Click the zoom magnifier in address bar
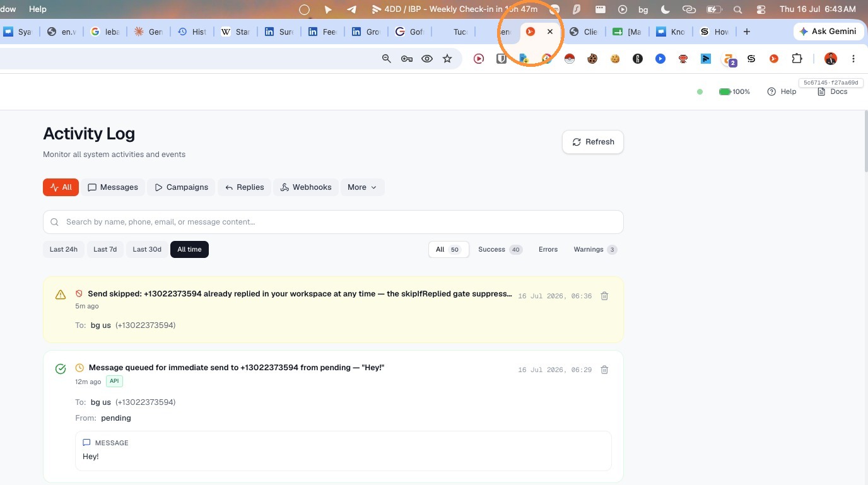 (387, 59)
